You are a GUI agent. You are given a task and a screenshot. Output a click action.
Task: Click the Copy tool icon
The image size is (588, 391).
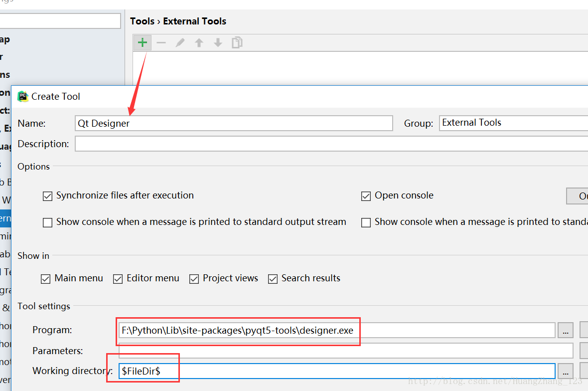coord(237,43)
